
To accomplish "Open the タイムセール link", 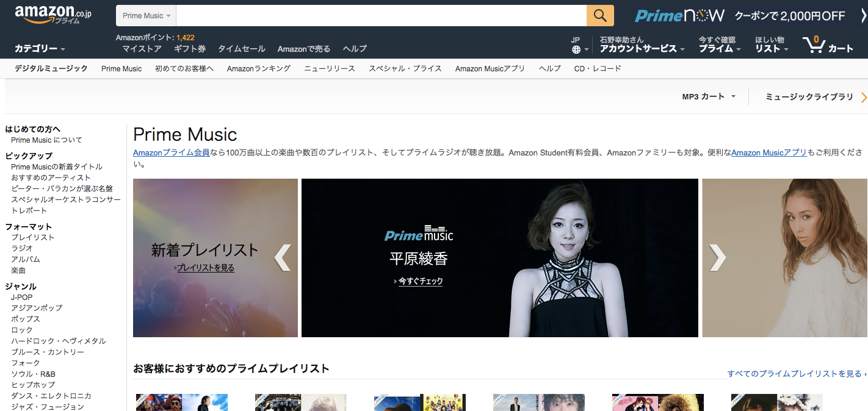I will [x=242, y=49].
